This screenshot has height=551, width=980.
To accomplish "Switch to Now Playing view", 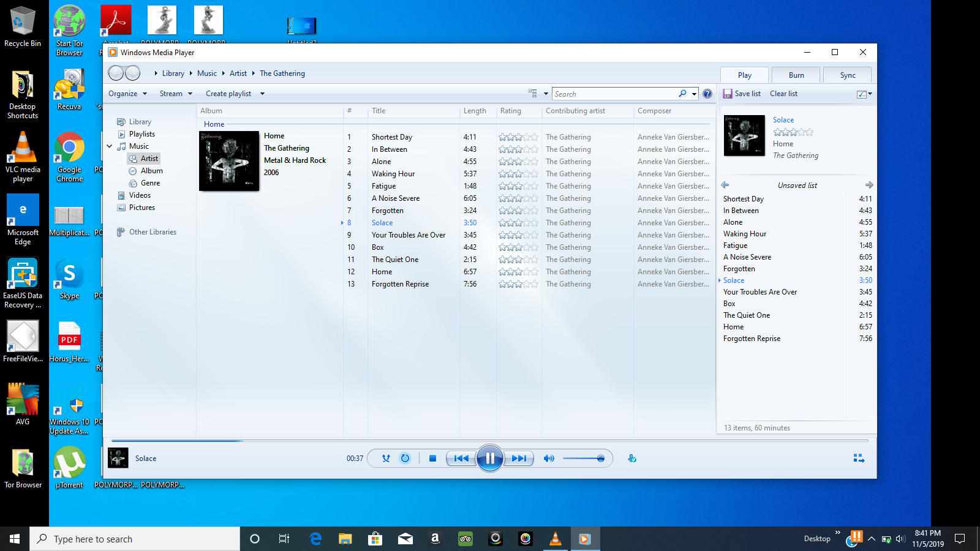I will [859, 458].
